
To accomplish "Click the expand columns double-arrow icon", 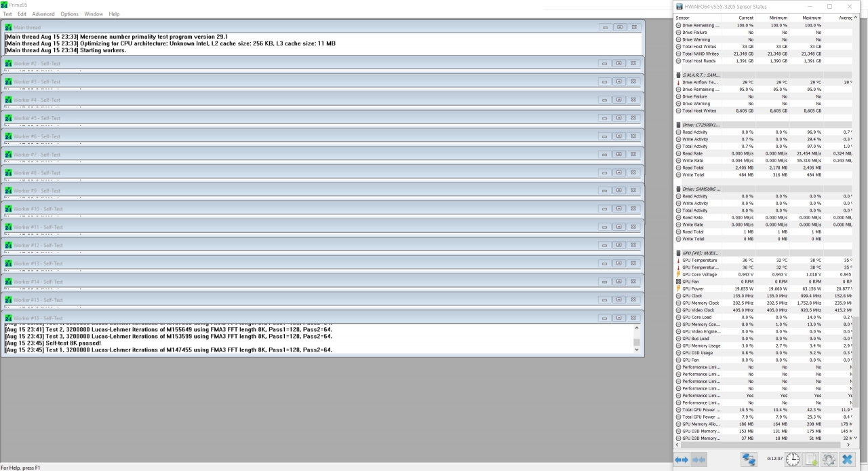I will [x=682, y=459].
